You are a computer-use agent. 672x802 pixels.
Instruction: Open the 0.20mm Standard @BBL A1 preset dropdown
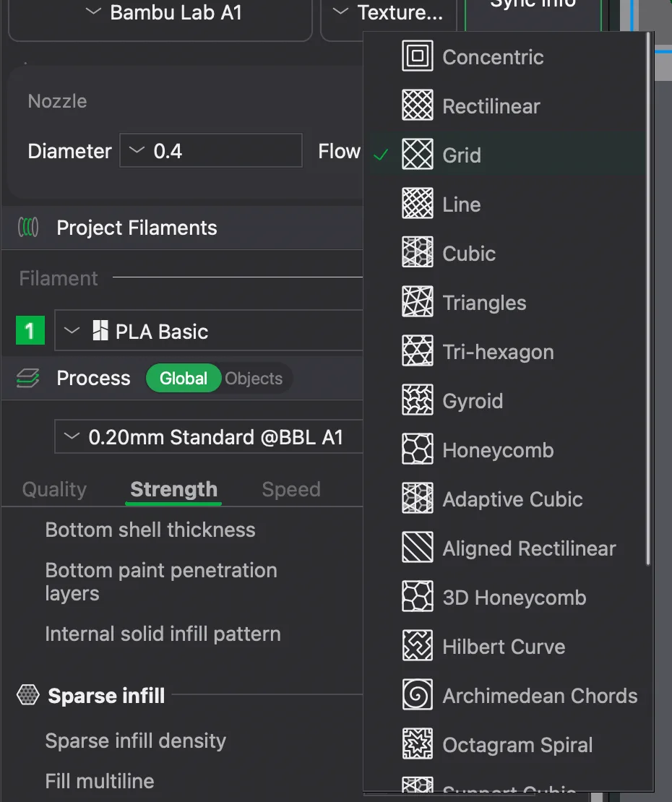tap(209, 437)
